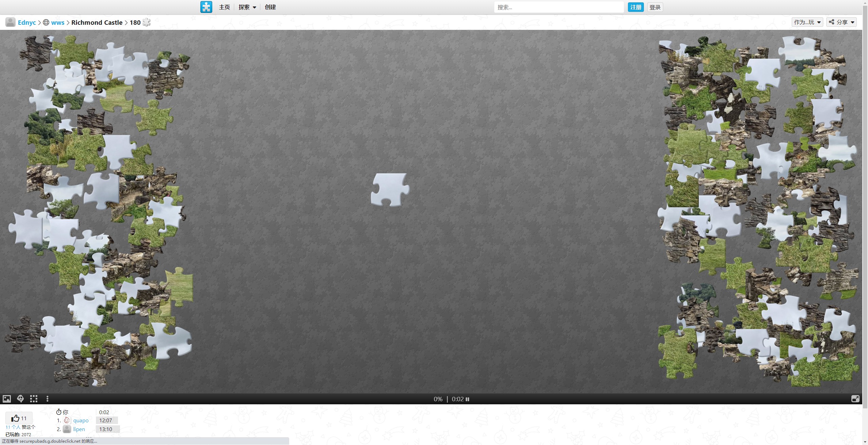The height and width of the screenshot is (445, 868).
Task: Click the 登录 login button
Action: (x=655, y=7)
